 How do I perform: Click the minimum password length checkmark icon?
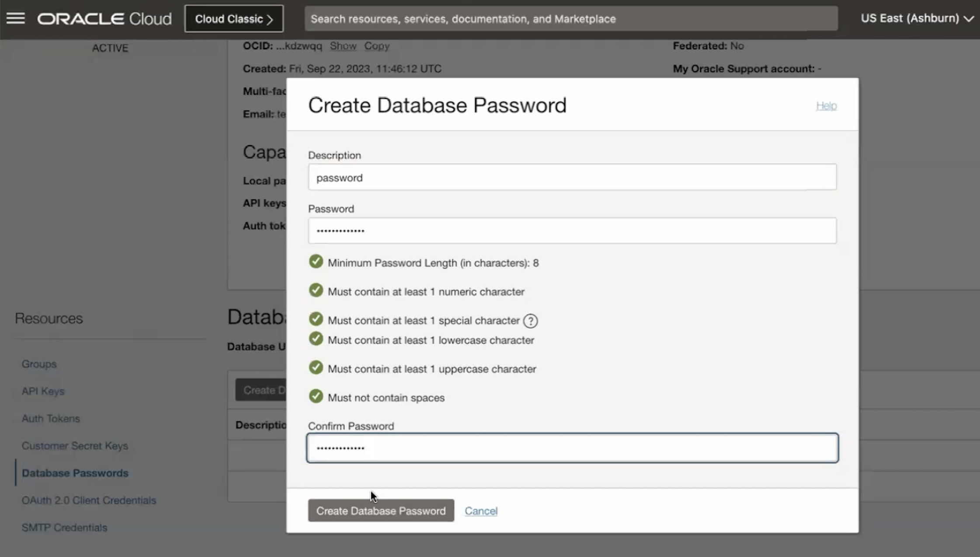(x=316, y=261)
